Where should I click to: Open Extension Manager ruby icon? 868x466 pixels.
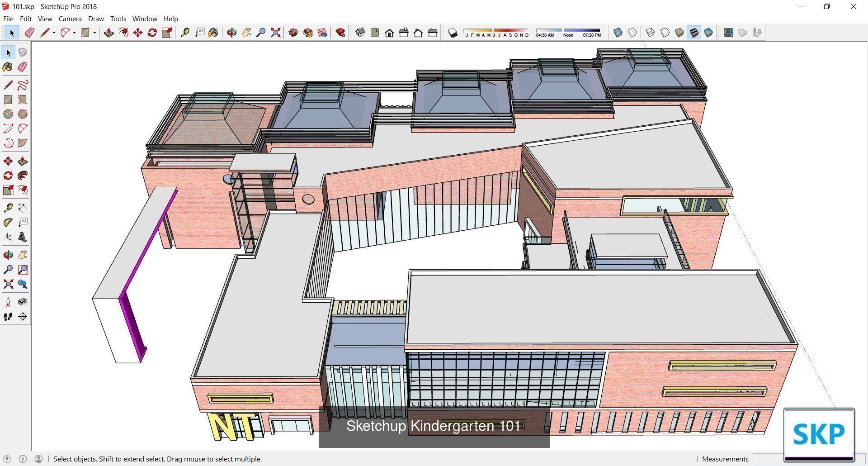(340, 33)
